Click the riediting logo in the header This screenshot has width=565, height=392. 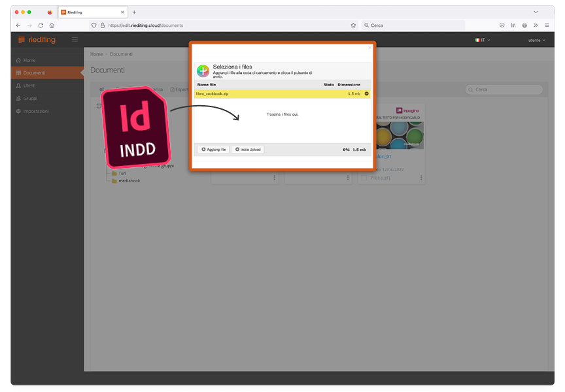click(37, 40)
